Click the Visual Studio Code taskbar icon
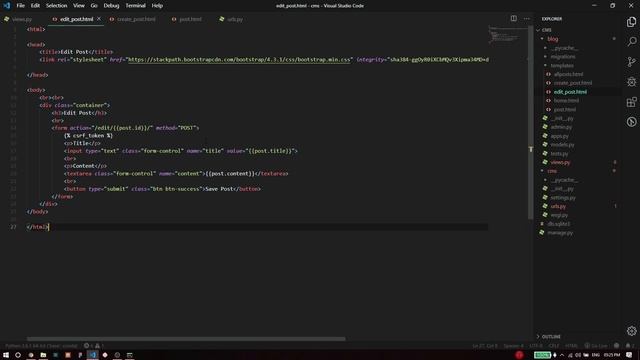 [93, 355]
